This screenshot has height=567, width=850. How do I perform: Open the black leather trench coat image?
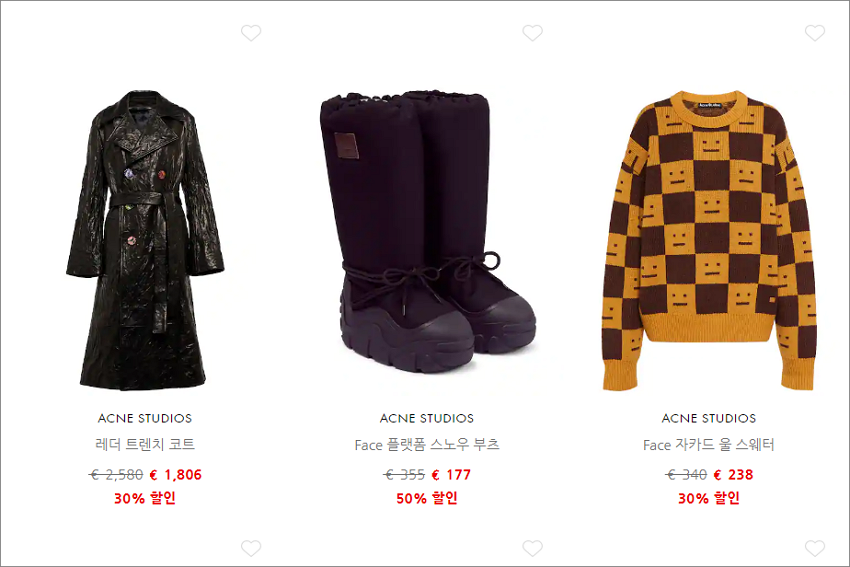pyautogui.click(x=145, y=239)
